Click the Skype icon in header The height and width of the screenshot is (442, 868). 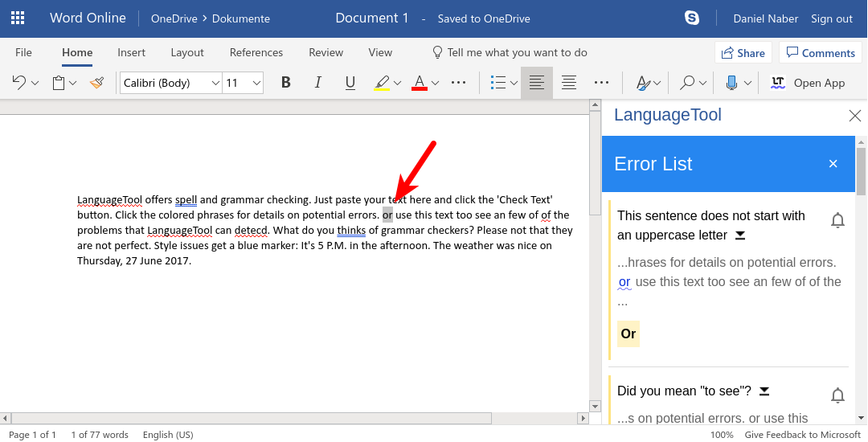[691, 18]
